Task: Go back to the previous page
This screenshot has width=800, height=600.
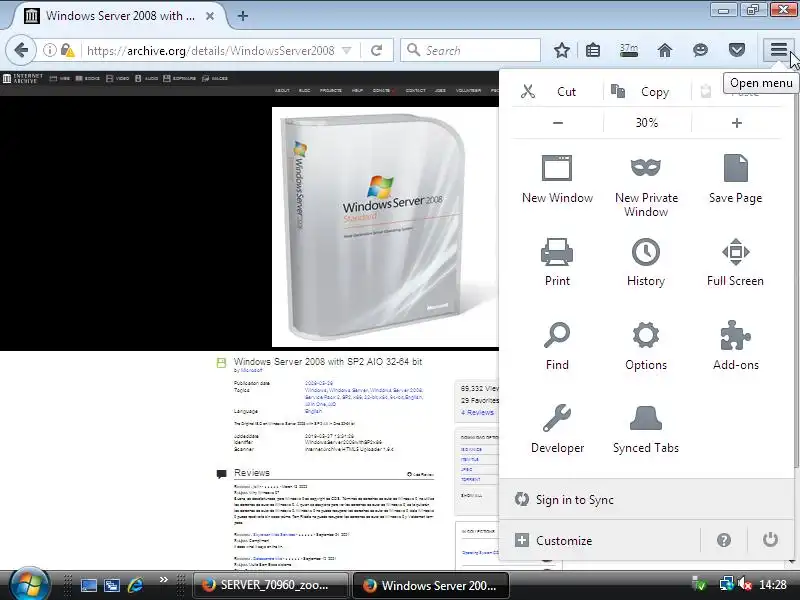Action: [21, 50]
